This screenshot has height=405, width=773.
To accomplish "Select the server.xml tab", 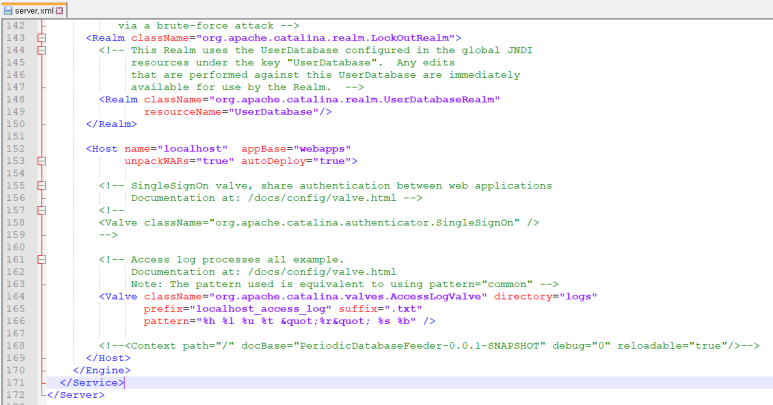I will click(34, 10).
